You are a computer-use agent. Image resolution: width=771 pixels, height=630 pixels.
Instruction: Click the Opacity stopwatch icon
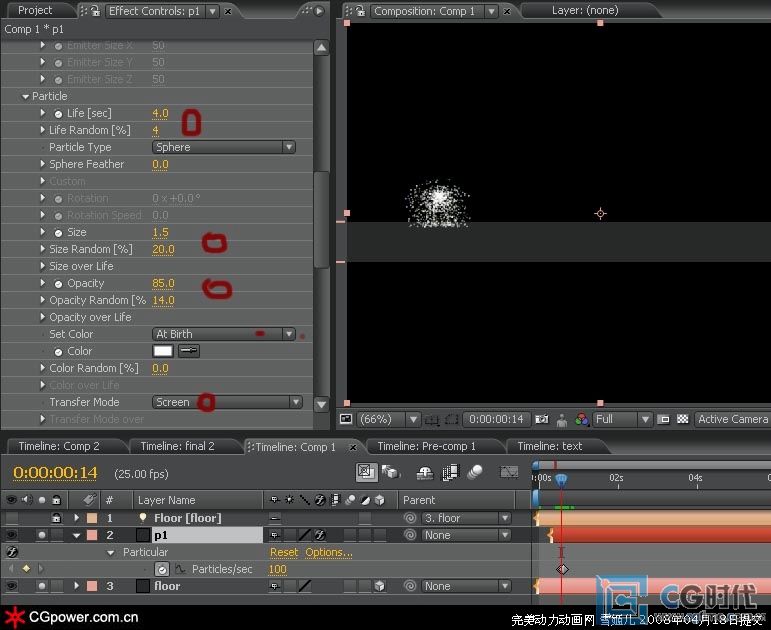tap(59, 284)
